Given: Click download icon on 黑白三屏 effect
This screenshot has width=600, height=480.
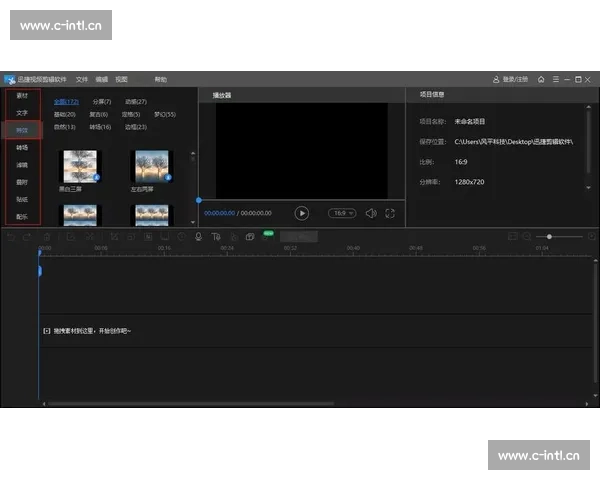Looking at the screenshot, I should click(96, 177).
